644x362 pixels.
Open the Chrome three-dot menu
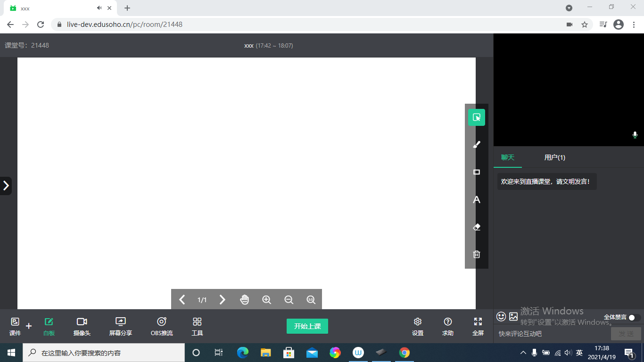coord(634,25)
